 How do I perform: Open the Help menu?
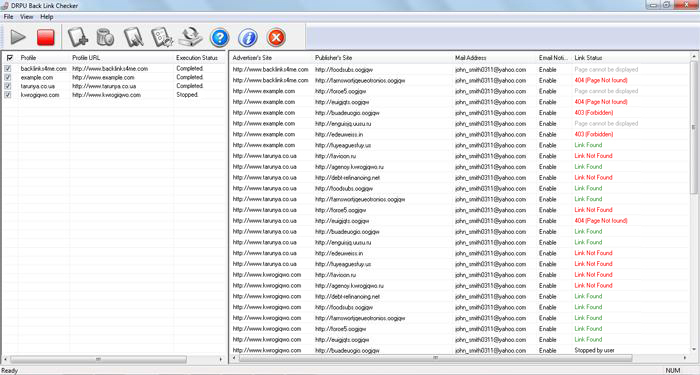(x=47, y=17)
